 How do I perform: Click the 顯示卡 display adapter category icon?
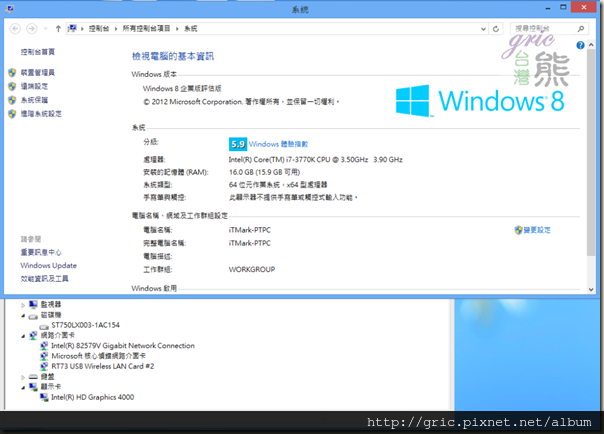pos(33,387)
